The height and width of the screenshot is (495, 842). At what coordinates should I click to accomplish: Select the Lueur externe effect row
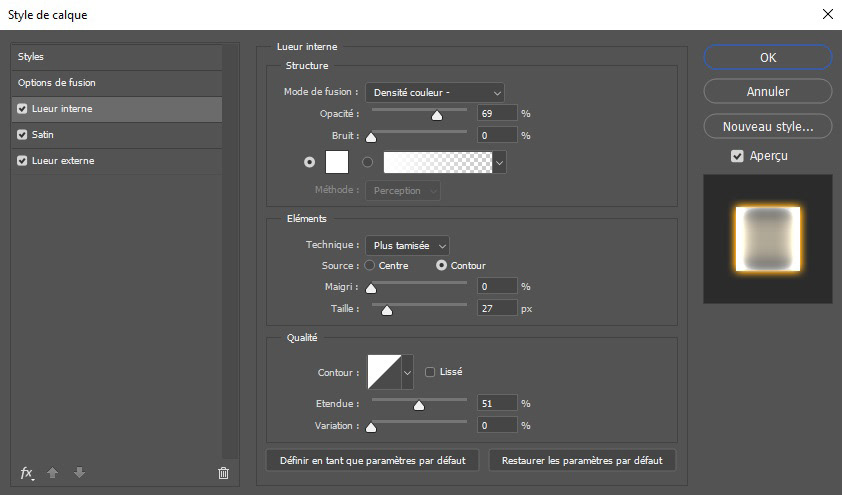117,161
